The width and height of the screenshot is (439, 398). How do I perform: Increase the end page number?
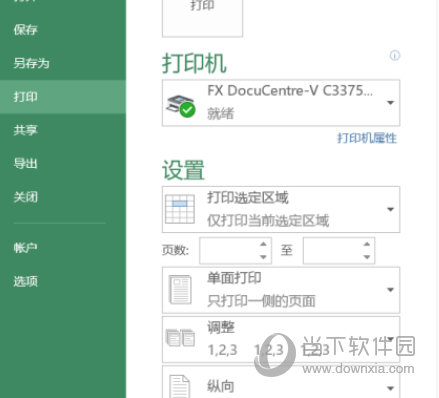(x=367, y=244)
